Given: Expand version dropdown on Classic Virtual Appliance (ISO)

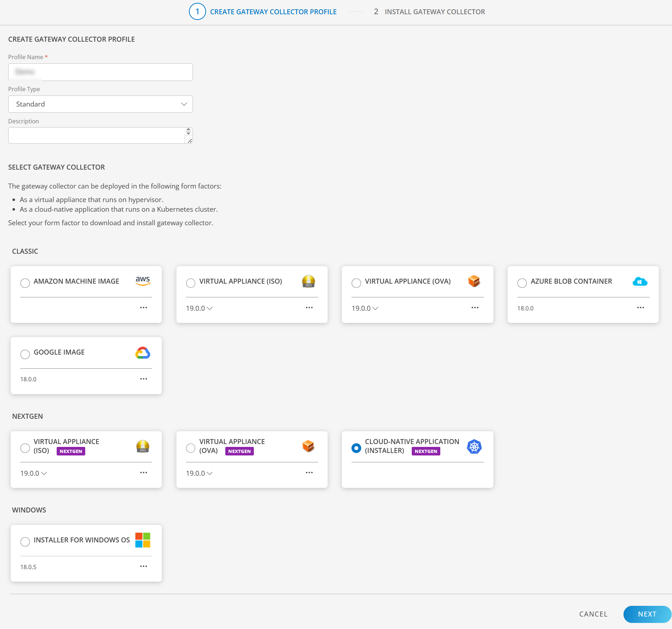Looking at the screenshot, I should pyautogui.click(x=199, y=308).
